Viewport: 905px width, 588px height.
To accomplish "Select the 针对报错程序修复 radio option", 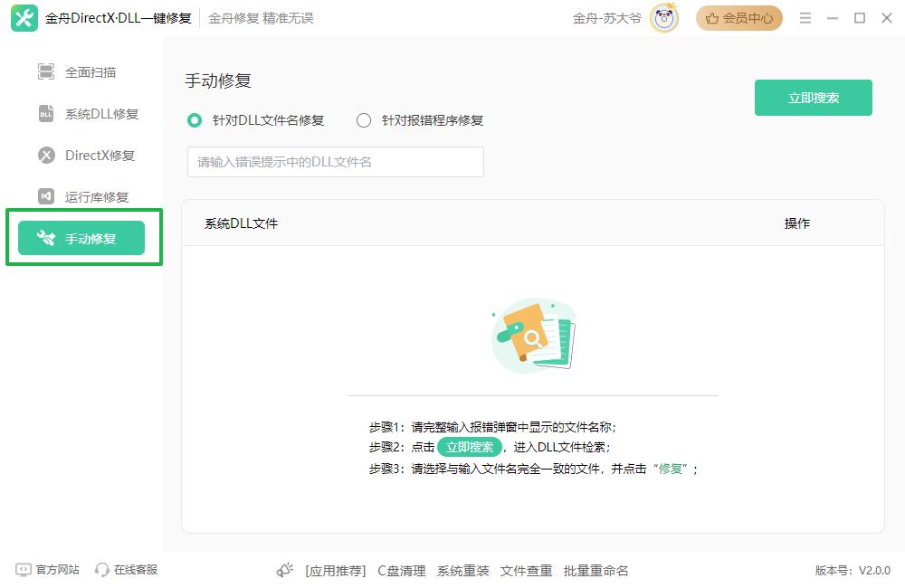I will [x=364, y=120].
